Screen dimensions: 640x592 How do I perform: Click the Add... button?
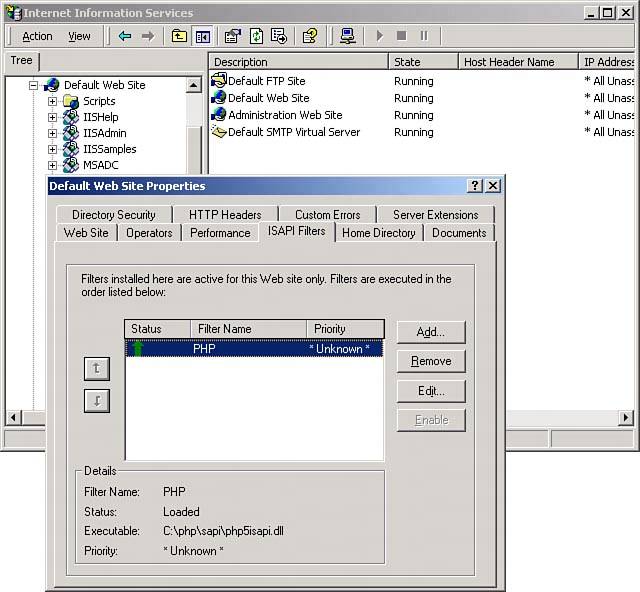coord(430,331)
